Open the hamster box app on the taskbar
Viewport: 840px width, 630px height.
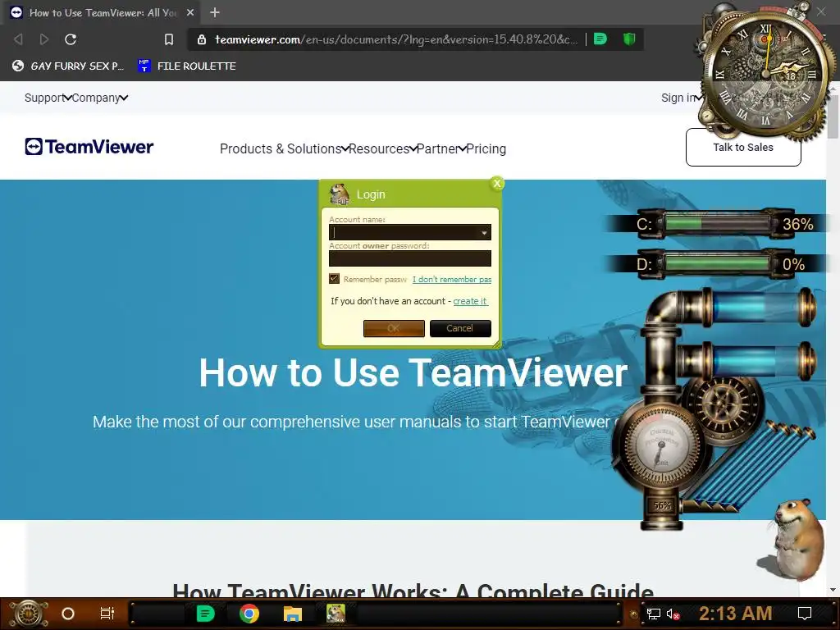pyautogui.click(x=336, y=614)
